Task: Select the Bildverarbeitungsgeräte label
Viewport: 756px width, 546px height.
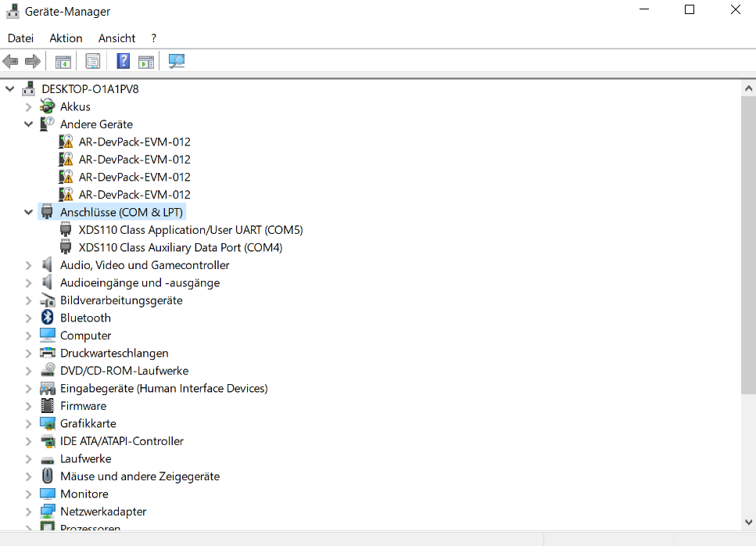Action: (x=121, y=300)
